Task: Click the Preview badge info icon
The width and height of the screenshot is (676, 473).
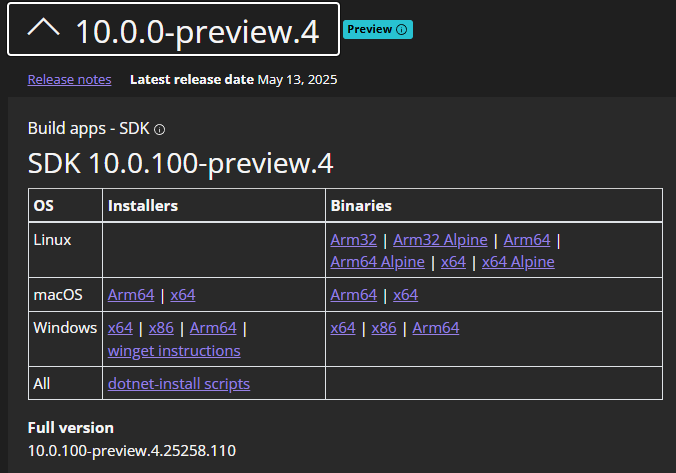Action: (x=402, y=30)
